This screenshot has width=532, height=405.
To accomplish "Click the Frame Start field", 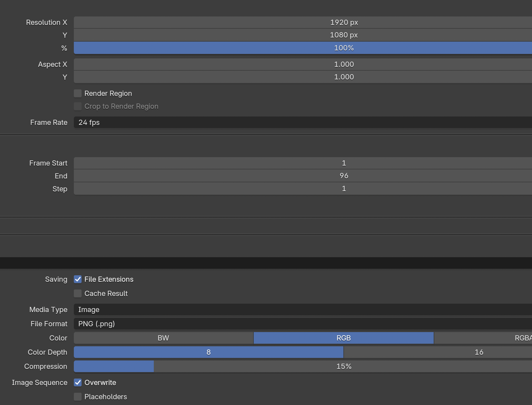I will tap(303, 163).
